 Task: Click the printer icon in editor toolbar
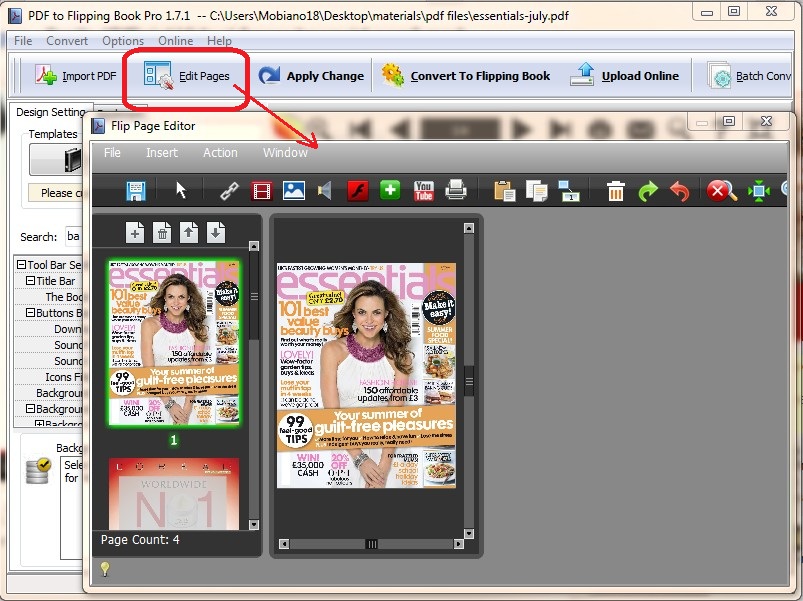pos(456,190)
